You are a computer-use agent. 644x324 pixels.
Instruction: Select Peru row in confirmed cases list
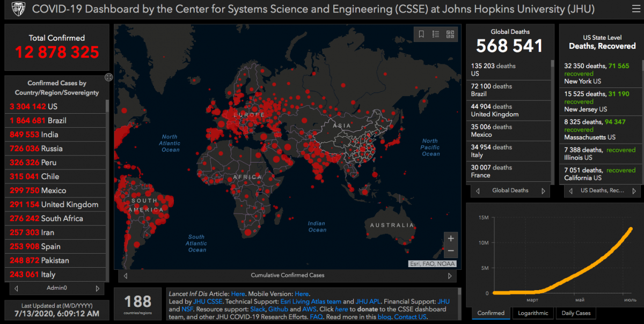[56, 162]
